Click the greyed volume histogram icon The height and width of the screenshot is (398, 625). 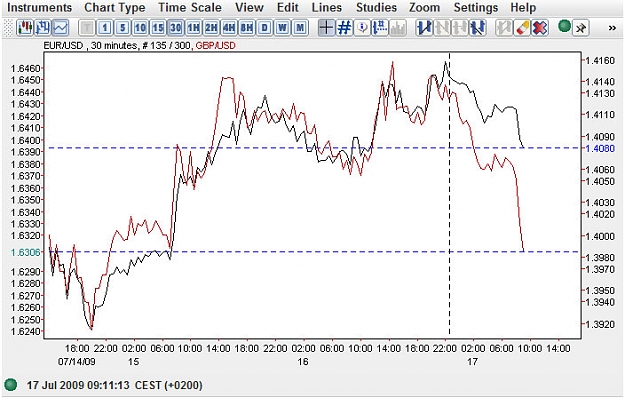[398, 28]
